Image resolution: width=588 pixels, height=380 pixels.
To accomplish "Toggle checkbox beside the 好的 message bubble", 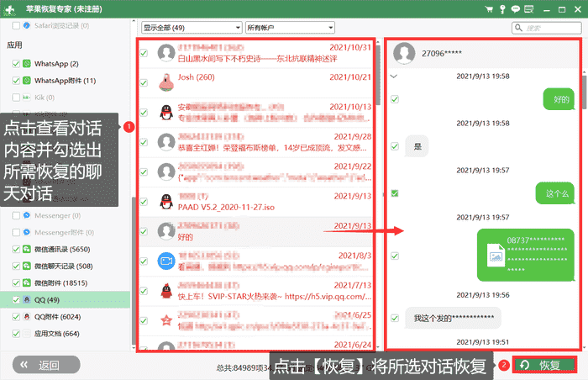I will pyautogui.click(x=395, y=99).
